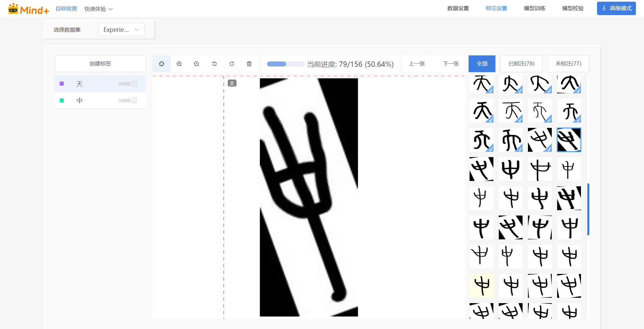
Task: Switch to the 未标注(77) filter
Action: [x=568, y=63]
